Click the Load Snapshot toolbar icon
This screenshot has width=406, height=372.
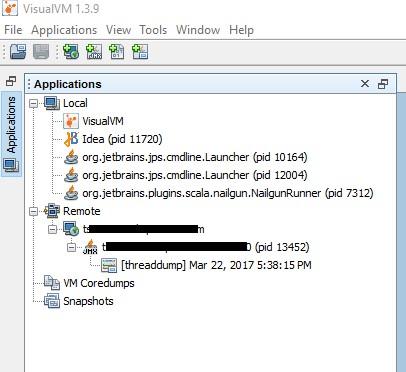(18, 52)
